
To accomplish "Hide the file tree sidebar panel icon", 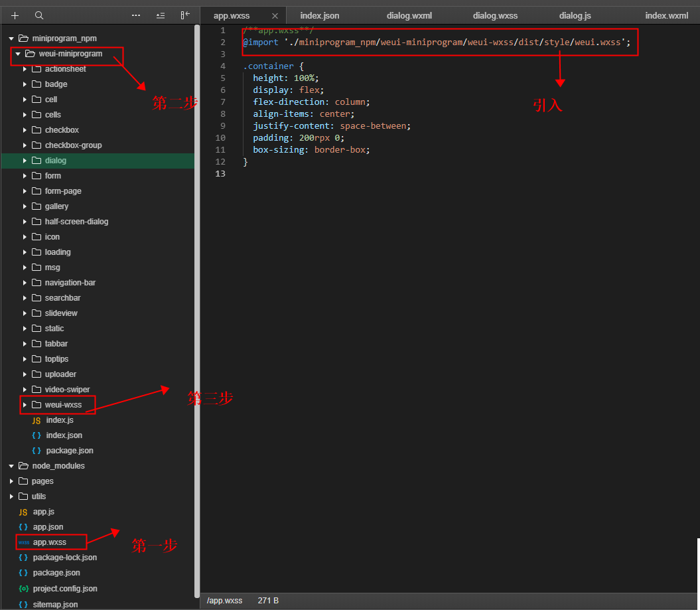I will [185, 15].
